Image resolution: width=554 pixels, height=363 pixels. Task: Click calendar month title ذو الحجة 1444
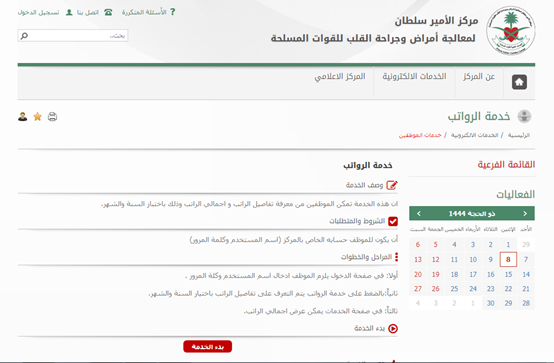point(472,213)
